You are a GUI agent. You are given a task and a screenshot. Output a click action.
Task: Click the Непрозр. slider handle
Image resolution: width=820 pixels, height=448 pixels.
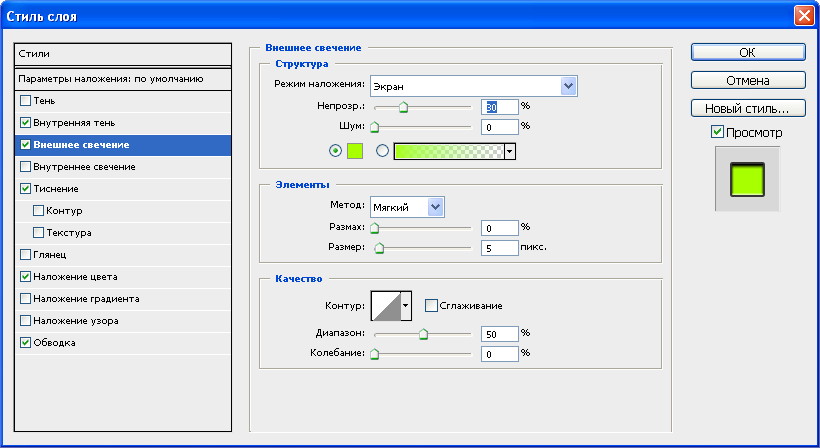403,107
